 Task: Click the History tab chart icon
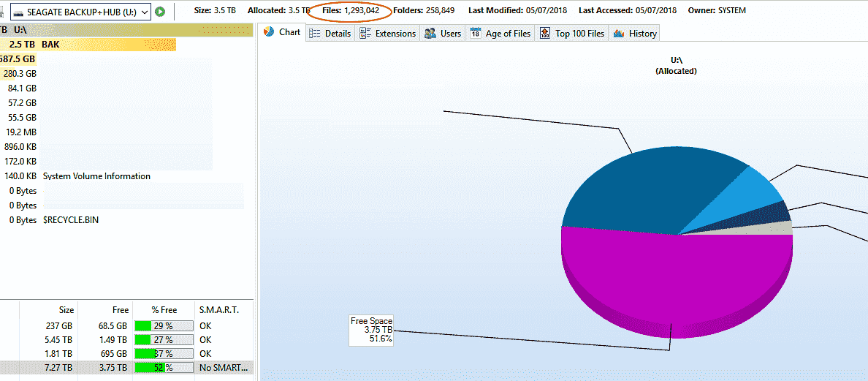tap(619, 34)
